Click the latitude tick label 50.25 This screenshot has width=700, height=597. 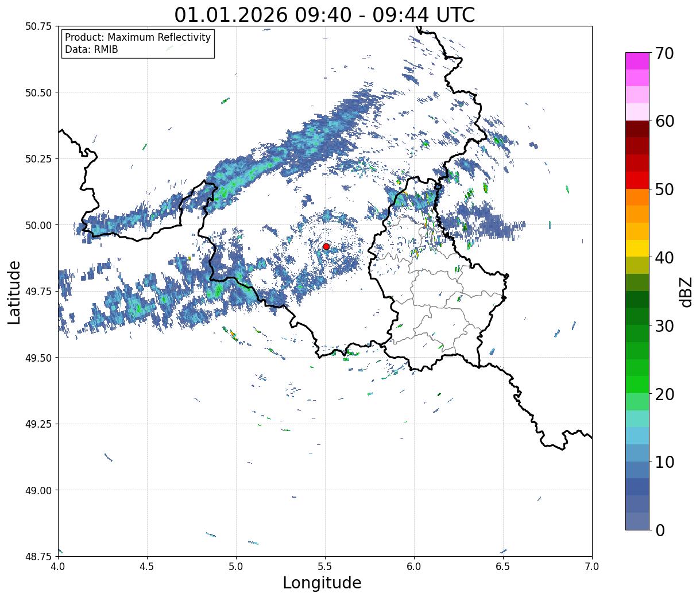(x=38, y=159)
